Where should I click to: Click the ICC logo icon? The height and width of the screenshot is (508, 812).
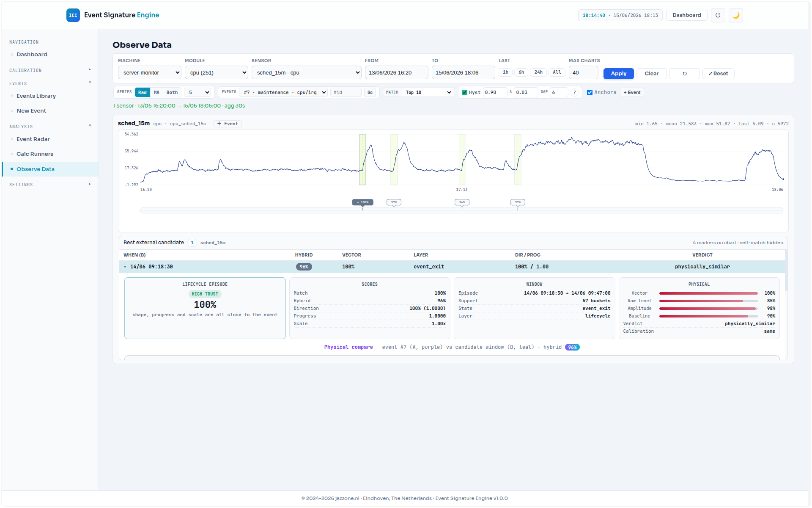[x=73, y=15]
